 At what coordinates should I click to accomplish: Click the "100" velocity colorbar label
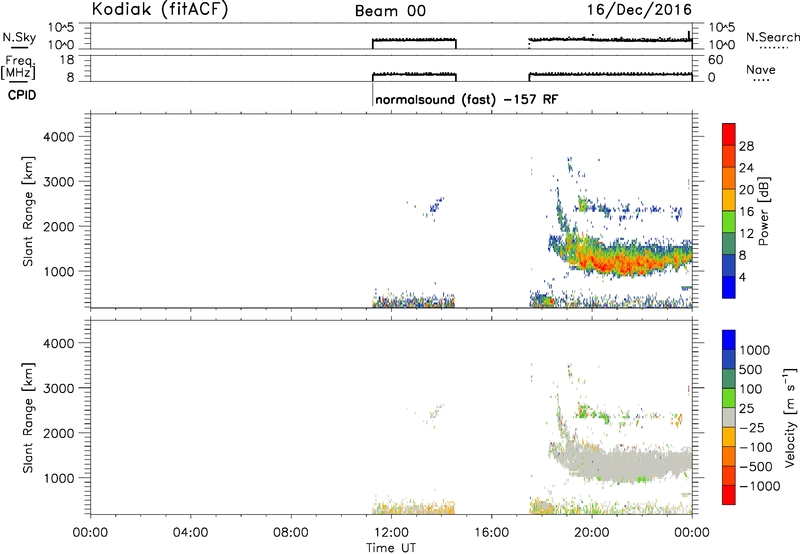pyautogui.click(x=751, y=389)
